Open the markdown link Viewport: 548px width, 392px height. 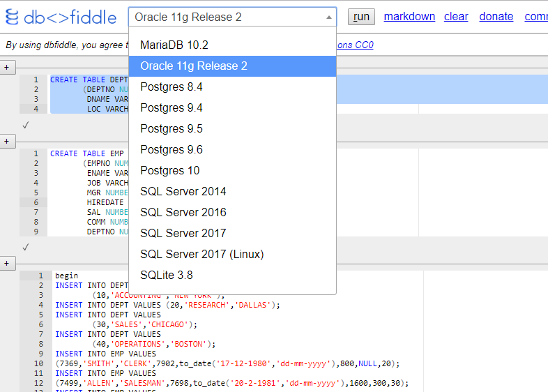(409, 17)
